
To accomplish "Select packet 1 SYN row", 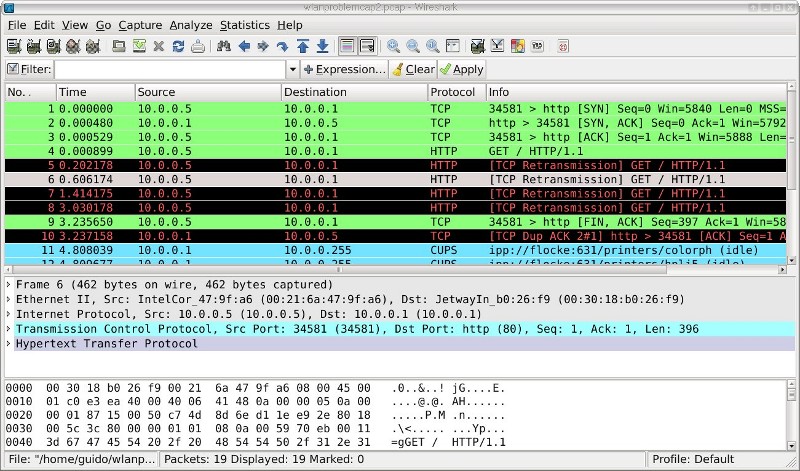I will tap(395, 109).
